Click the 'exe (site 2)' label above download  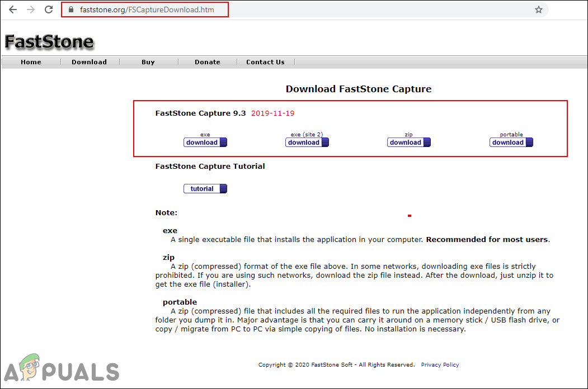pyautogui.click(x=307, y=134)
